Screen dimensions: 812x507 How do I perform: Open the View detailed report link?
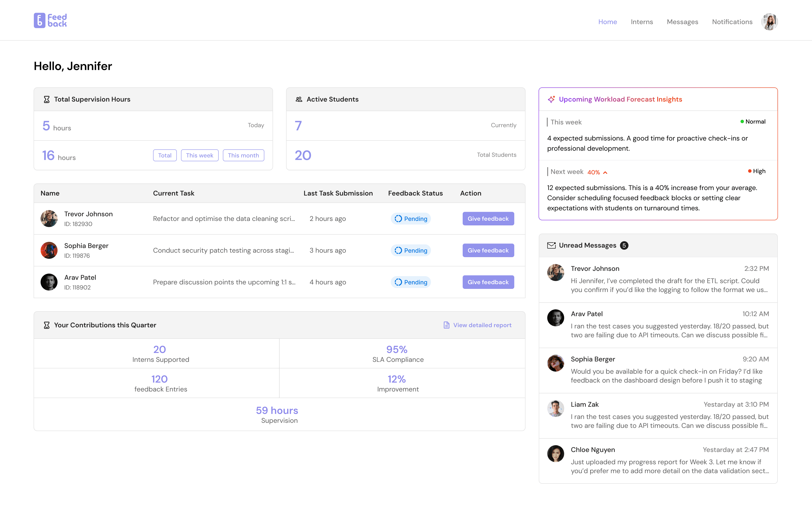478,325
